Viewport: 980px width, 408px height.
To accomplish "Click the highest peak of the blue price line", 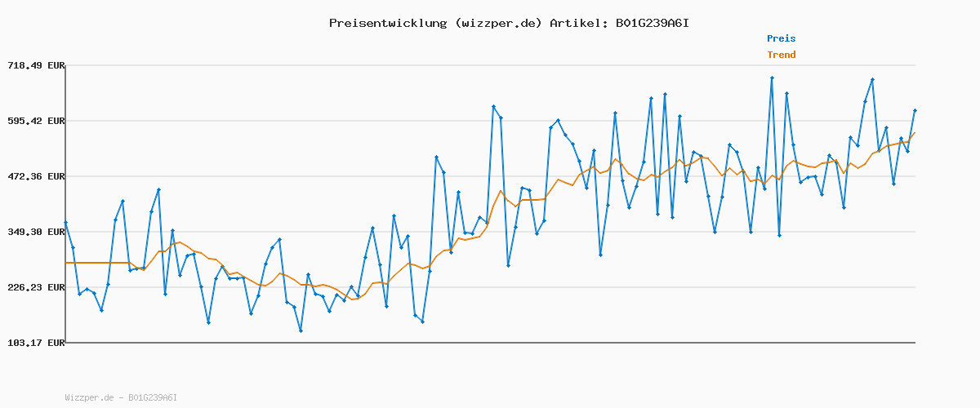I will (x=772, y=78).
